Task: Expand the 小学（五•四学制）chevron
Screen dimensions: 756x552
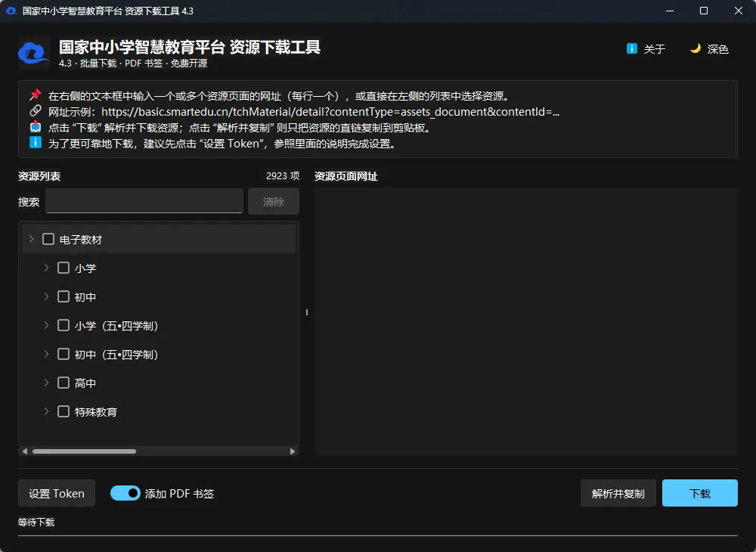Action: tap(46, 325)
